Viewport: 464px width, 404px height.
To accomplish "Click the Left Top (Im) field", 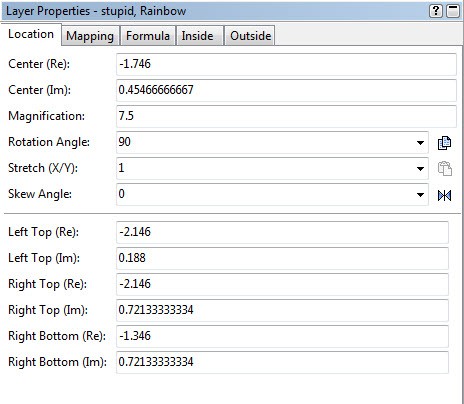I will [x=282, y=258].
